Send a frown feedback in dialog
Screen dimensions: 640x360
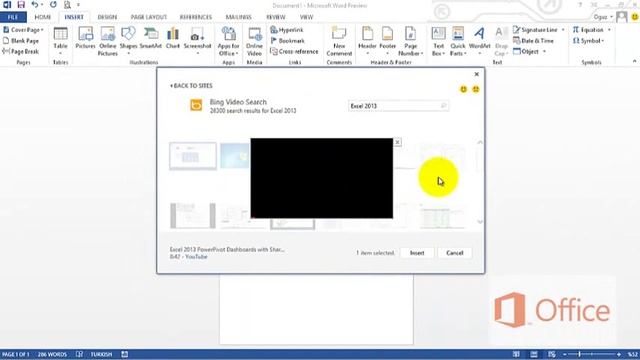click(476, 89)
